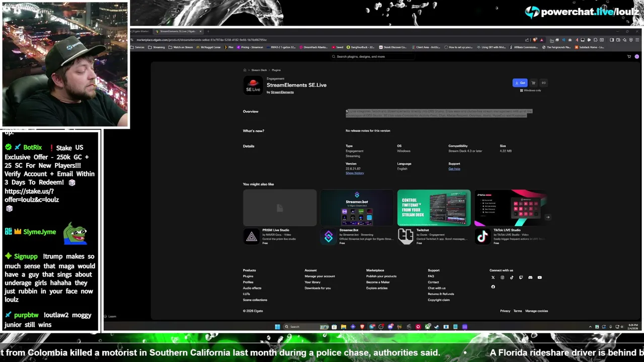This screenshot has height=362, width=644.
Task: Open the Contact footer link
Action: tap(433, 282)
